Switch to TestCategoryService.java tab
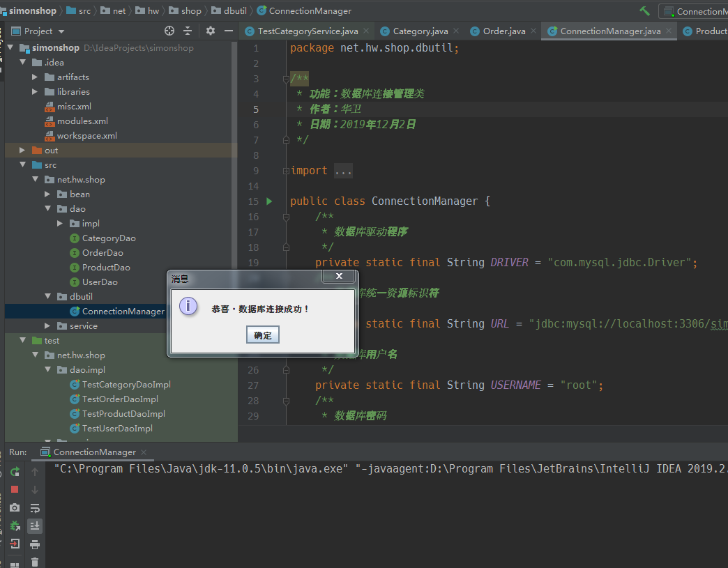The image size is (728, 568). coord(308,31)
